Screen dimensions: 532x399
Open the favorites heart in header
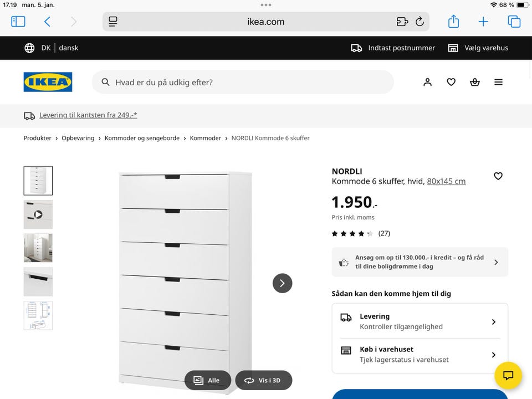(x=451, y=82)
